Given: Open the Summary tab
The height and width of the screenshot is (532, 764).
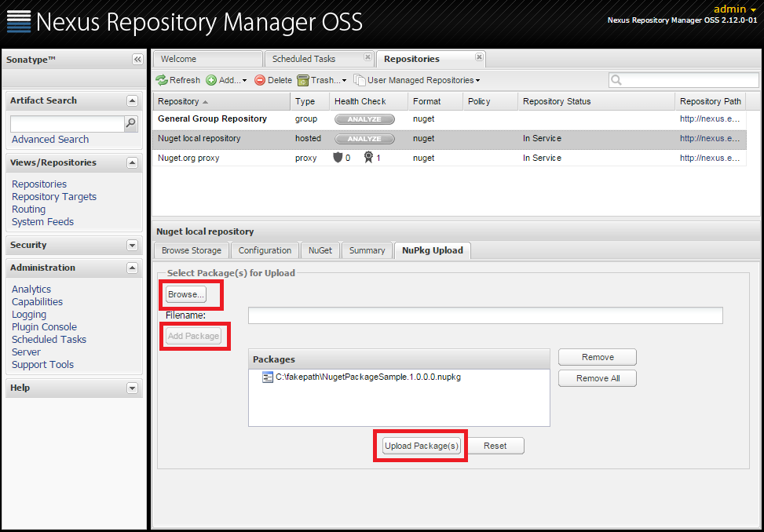Looking at the screenshot, I should point(367,250).
